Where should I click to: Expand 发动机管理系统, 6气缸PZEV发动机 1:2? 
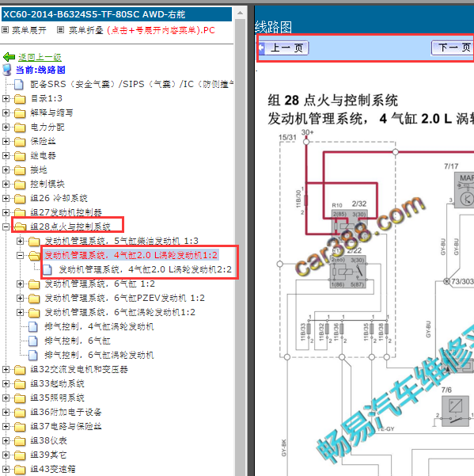pos(20,298)
